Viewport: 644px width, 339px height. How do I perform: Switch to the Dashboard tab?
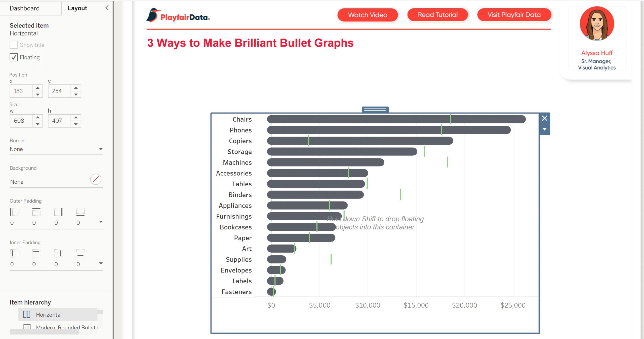pos(24,8)
